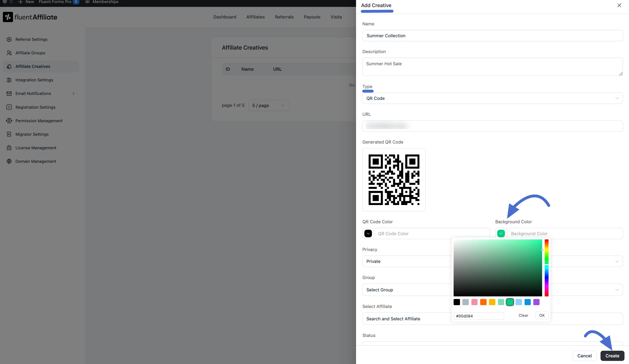
Task: Open License Management padlock icon
Action: point(9,148)
